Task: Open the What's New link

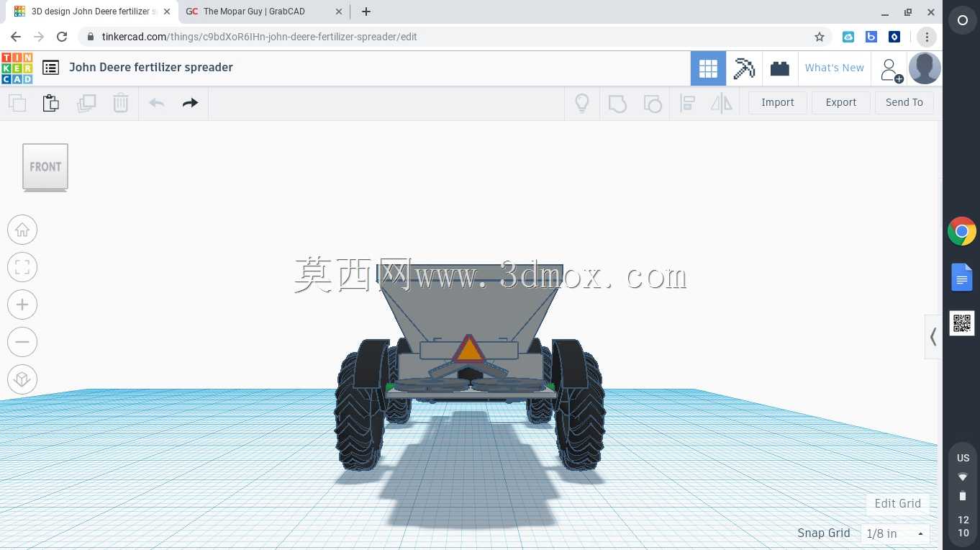Action: 835,68
